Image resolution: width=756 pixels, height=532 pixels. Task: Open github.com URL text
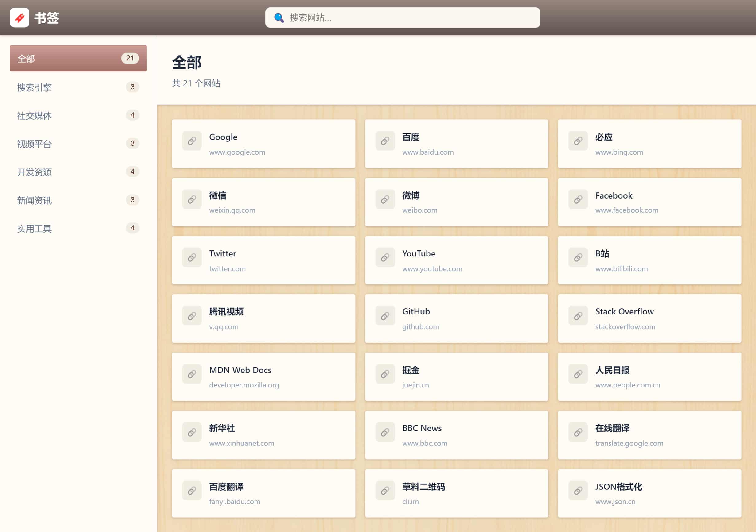(x=420, y=327)
